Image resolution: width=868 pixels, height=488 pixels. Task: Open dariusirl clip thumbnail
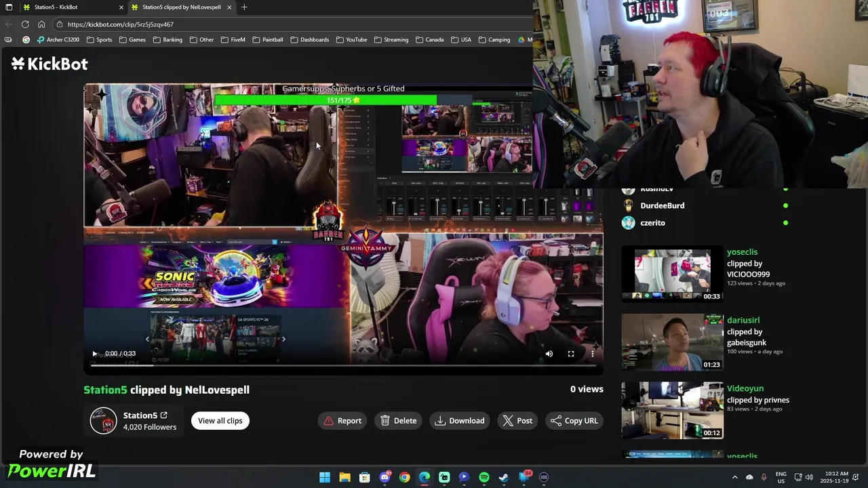[x=673, y=342]
